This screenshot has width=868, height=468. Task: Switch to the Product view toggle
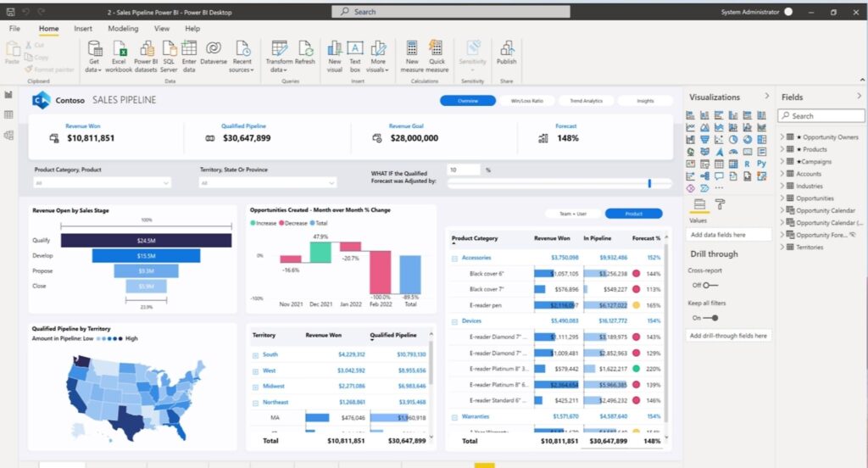(x=634, y=214)
